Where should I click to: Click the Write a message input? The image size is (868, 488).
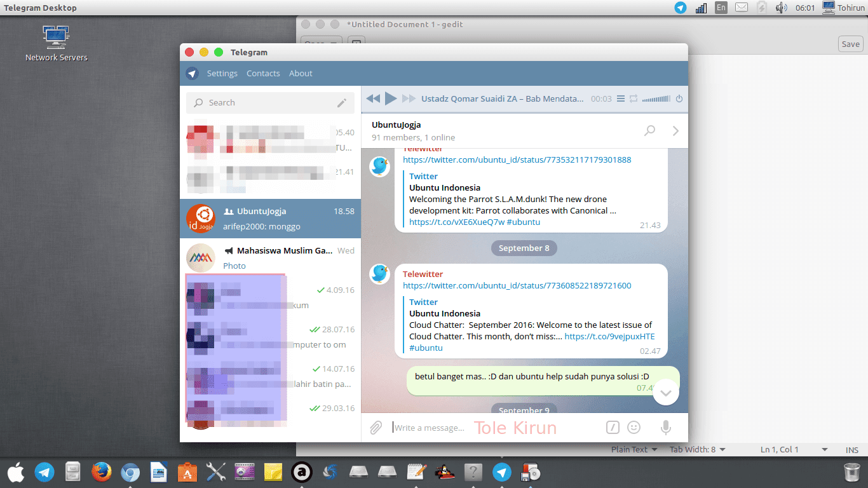click(496, 428)
